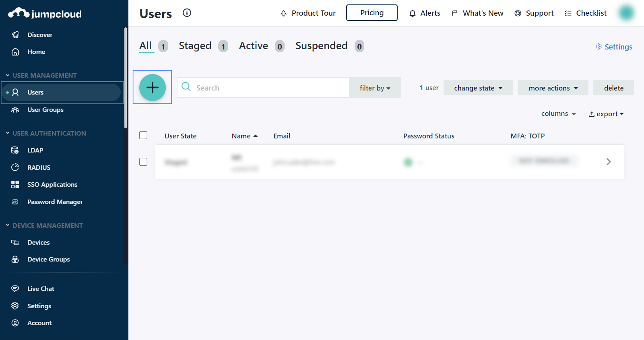Click the green add user plus button
644x340 pixels.
[x=152, y=87]
